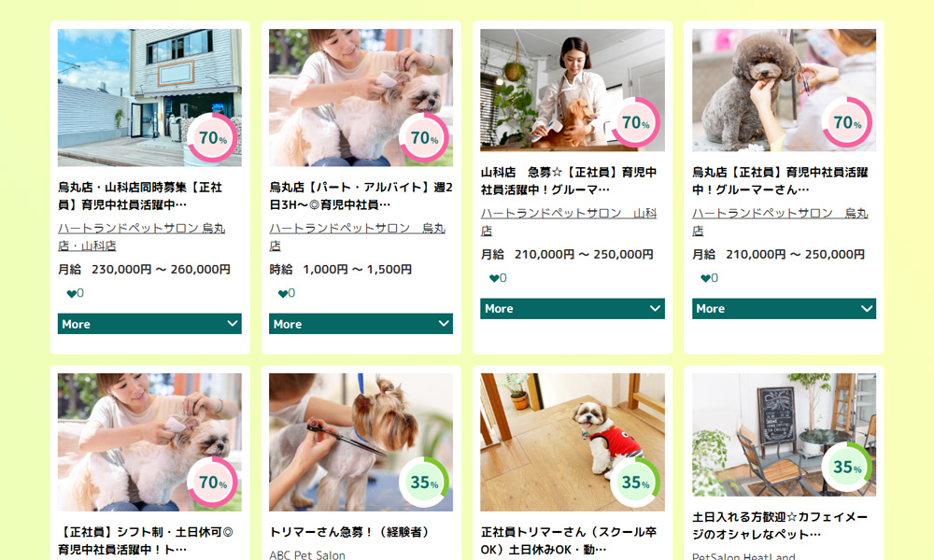
Task: Open photo of dog in red shirt
Action: pyautogui.click(x=573, y=442)
